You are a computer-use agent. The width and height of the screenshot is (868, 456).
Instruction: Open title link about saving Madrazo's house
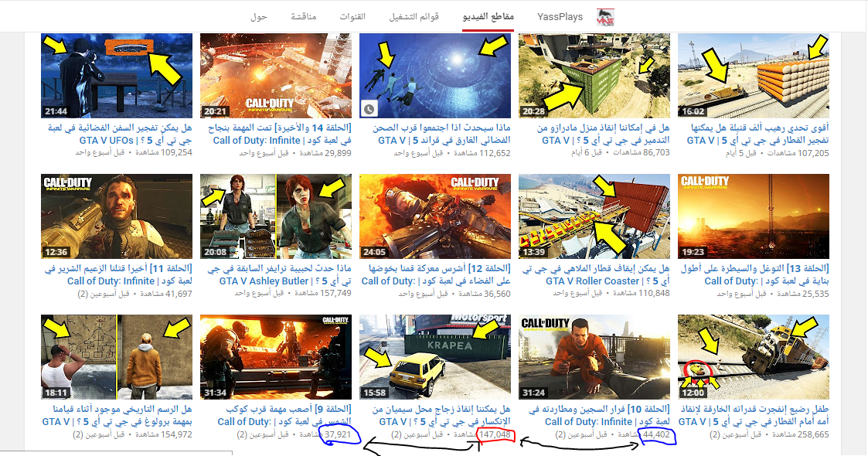(603, 134)
